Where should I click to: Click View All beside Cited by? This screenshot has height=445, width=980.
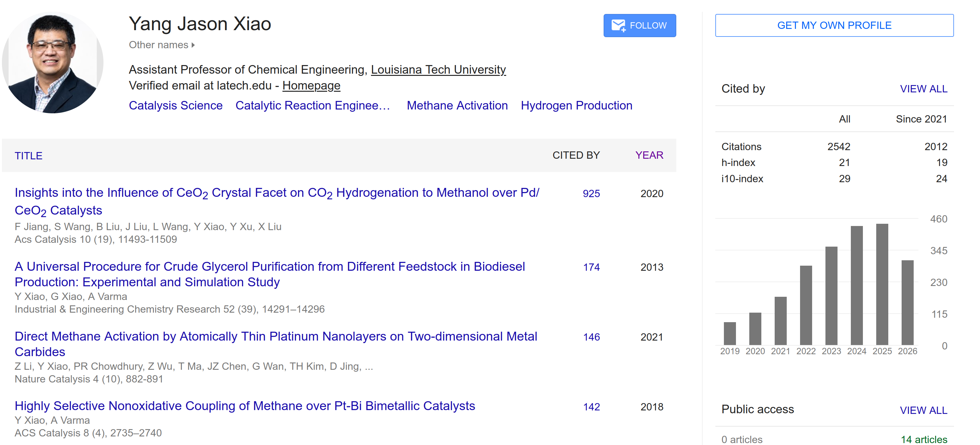(923, 89)
